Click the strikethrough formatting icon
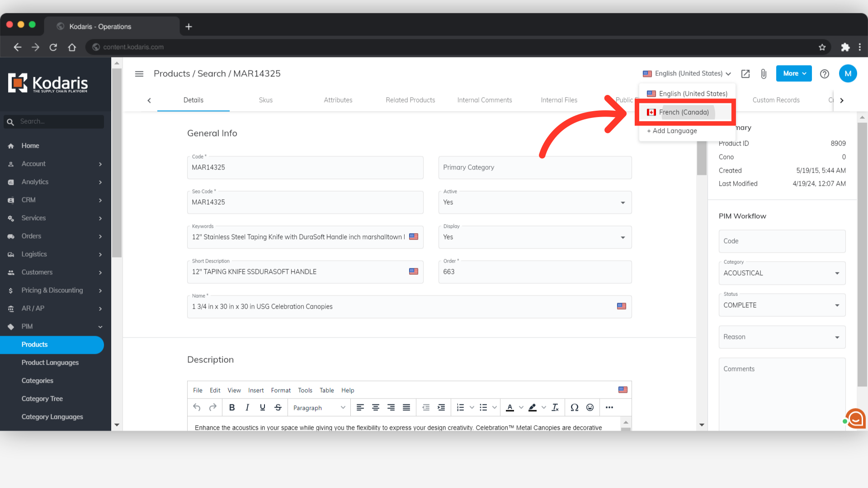Screen dimensions: 868x488 [x=278, y=408]
